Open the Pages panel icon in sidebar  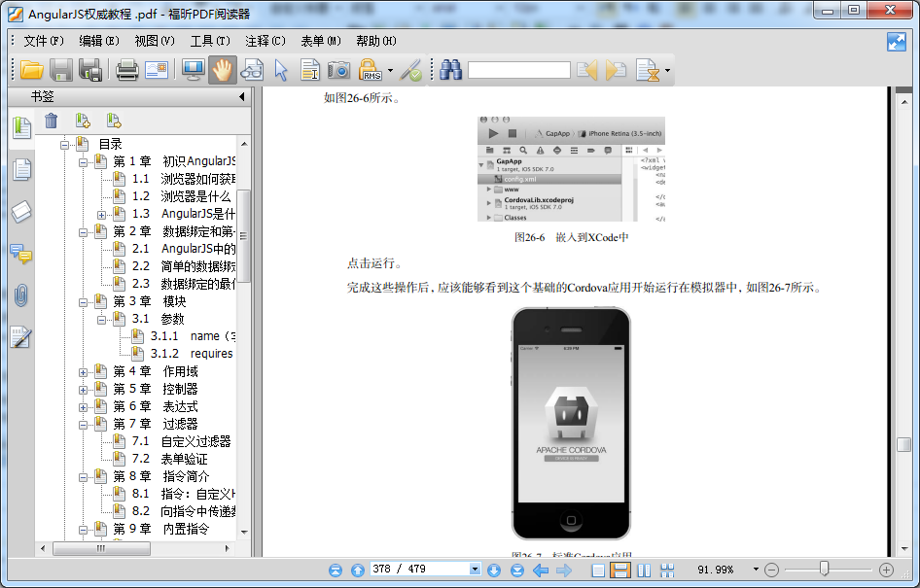click(x=21, y=170)
